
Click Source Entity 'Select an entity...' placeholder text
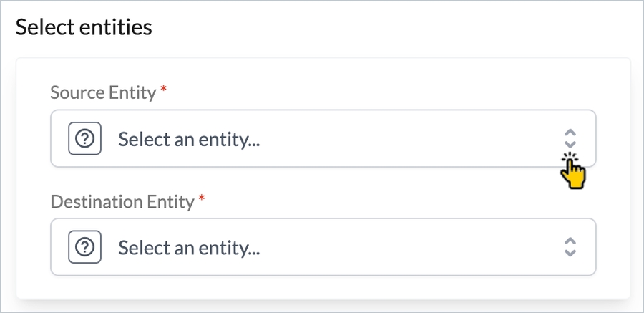tap(189, 138)
